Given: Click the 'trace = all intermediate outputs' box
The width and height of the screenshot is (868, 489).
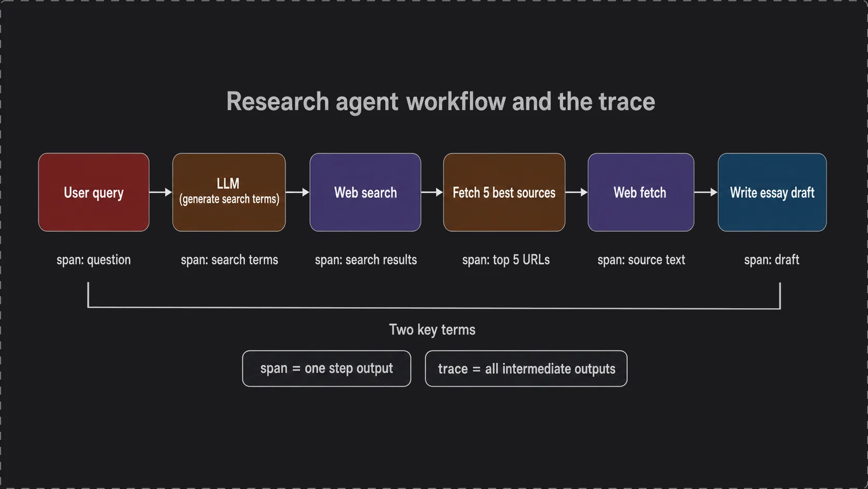Looking at the screenshot, I should pos(526,368).
